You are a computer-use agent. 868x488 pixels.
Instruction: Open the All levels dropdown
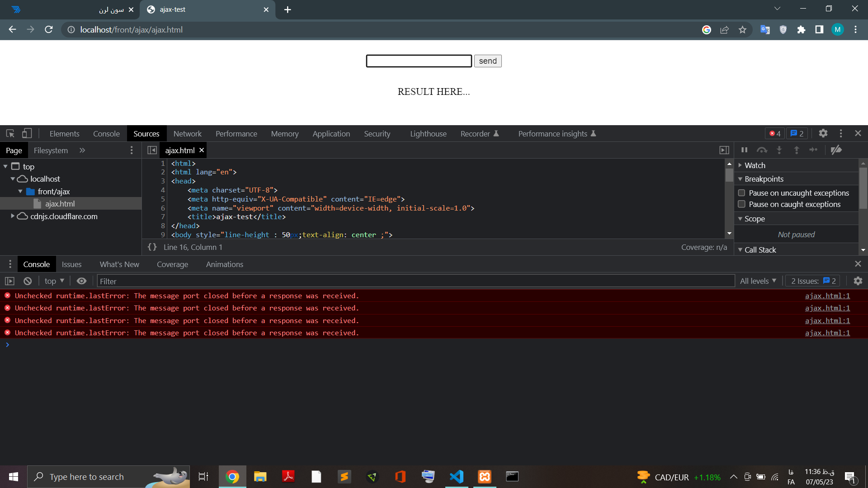pyautogui.click(x=758, y=281)
